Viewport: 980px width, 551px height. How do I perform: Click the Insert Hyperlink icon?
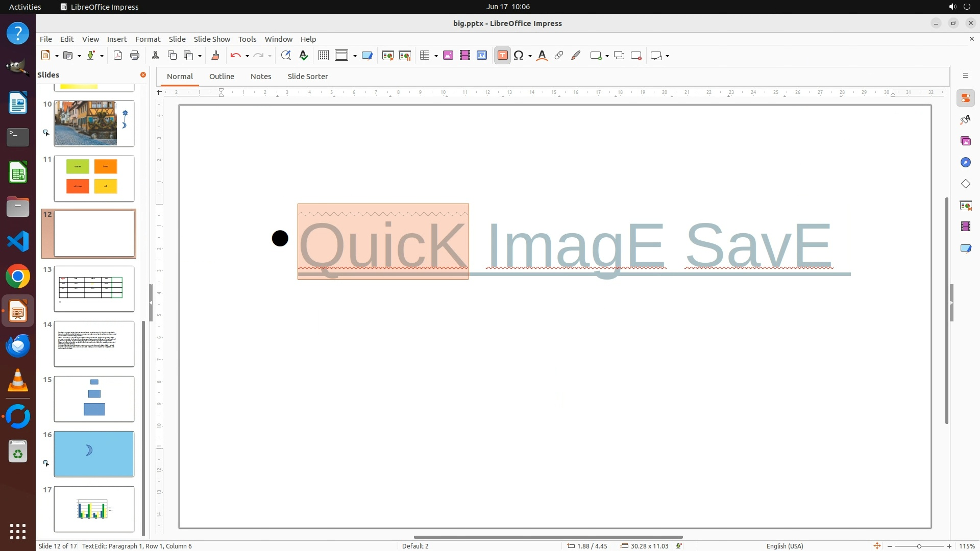pos(559,56)
